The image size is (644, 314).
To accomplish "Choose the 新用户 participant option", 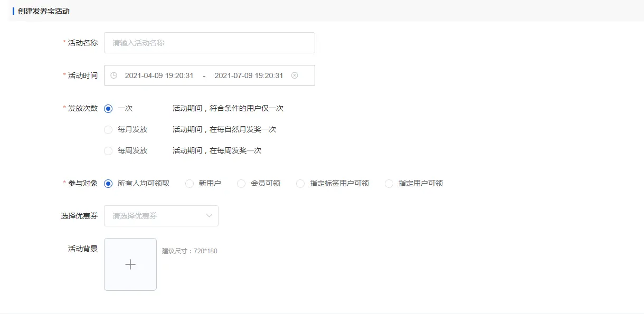I will pos(190,184).
